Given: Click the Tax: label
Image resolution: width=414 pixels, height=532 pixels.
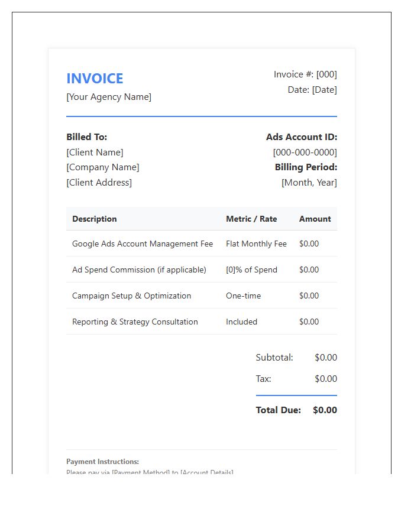Looking at the screenshot, I should (x=263, y=379).
